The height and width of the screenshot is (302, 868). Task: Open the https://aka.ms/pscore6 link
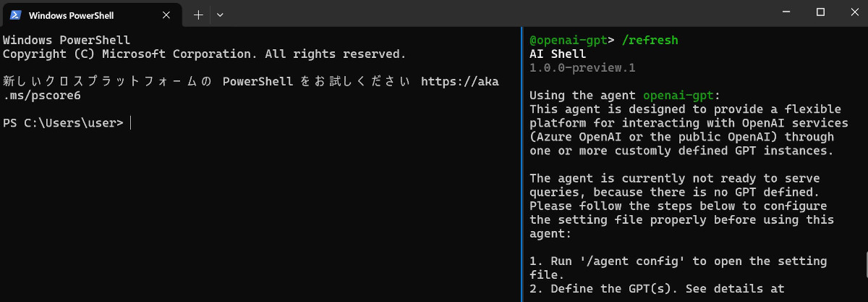coord(250,88)
